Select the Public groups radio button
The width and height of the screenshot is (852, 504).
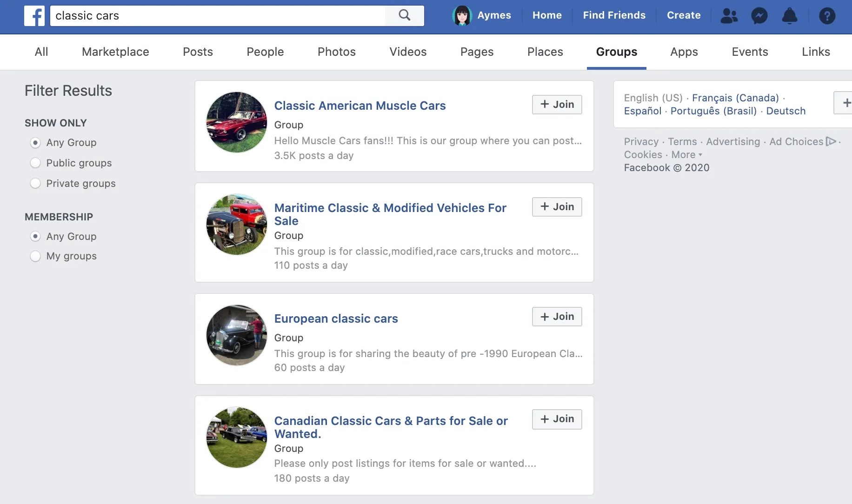[x=35, y=163]
